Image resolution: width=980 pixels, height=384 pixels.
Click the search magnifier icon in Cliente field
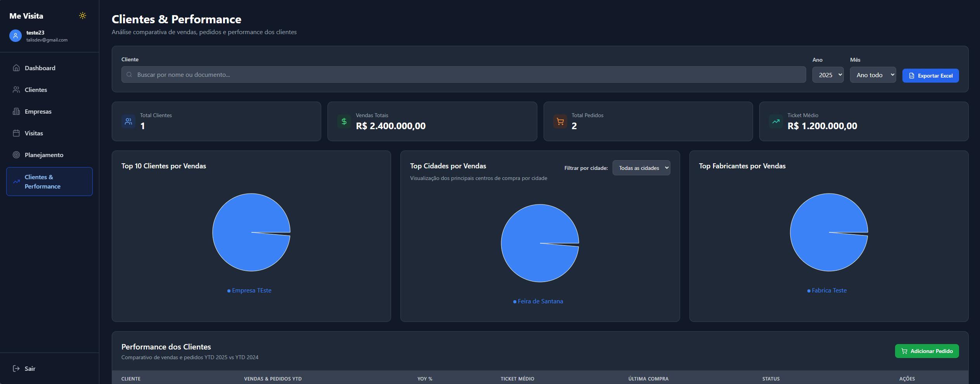coord(130,74)
